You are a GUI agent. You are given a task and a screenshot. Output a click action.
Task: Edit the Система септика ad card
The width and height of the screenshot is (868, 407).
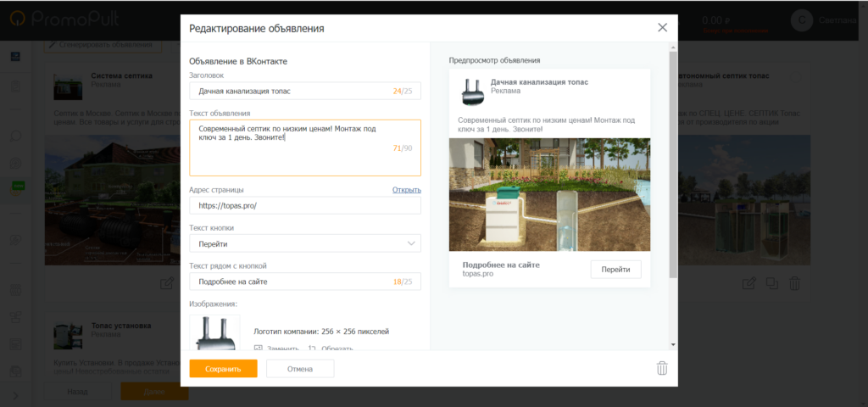pos(167,283)
